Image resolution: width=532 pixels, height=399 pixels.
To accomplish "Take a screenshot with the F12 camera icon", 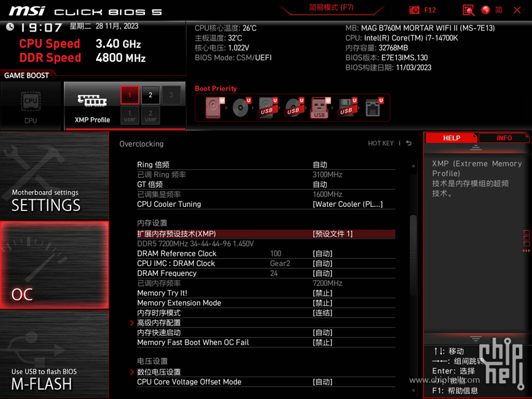I will [414, 10].
